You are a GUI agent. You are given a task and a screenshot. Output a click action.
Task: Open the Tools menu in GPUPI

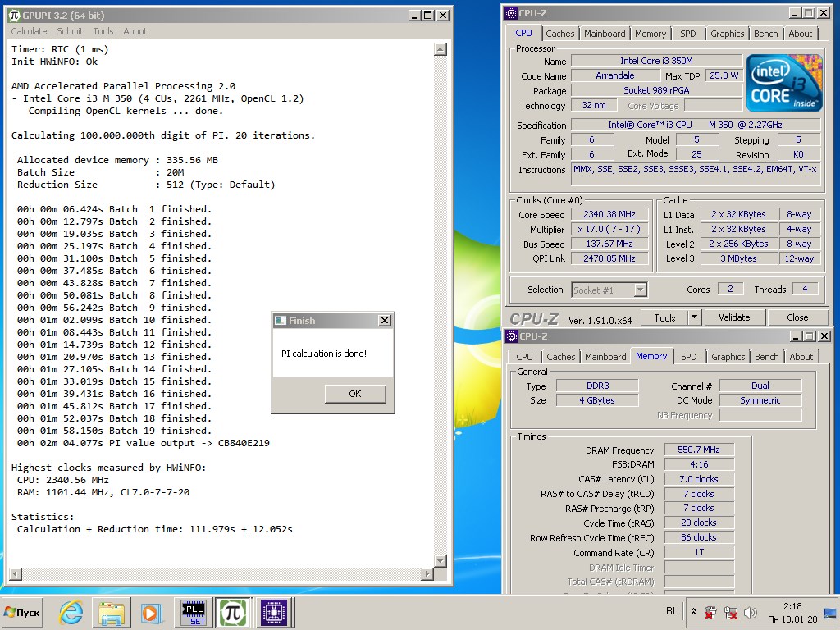pos(103,31)
